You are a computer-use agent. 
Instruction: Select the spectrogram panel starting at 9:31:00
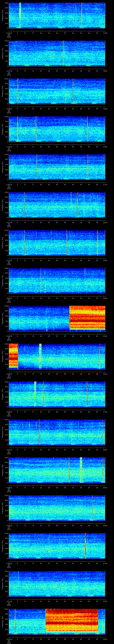(x=57, y=584)
